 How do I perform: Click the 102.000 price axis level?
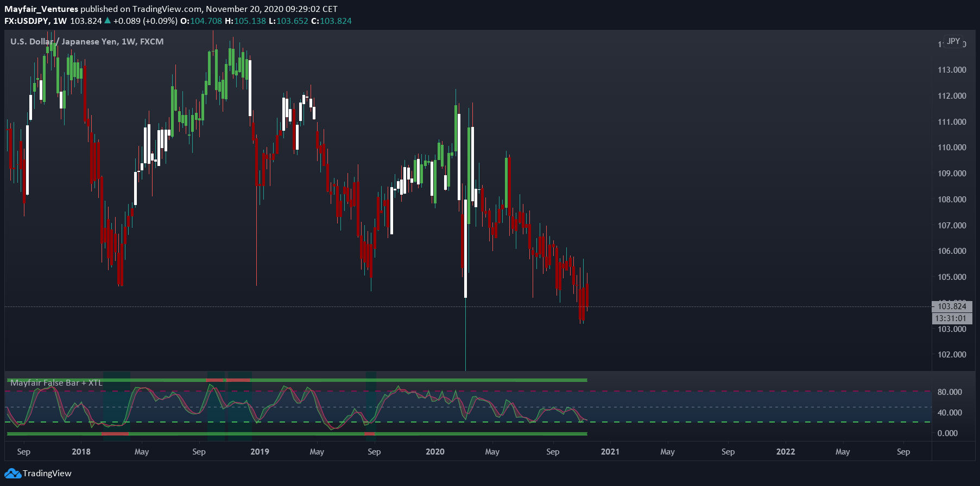tap(952, 355)
